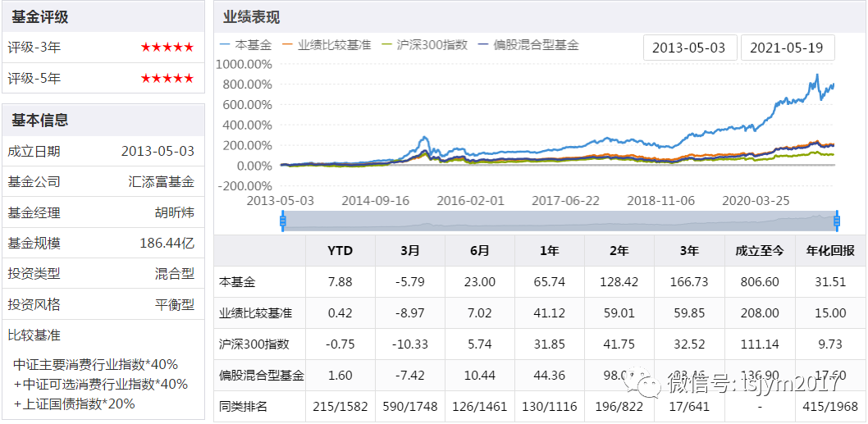The width and height of the screenshot is (868, 424).
Task: Click the start date field 2013-05-03
Action: click(x=690, y=48)
